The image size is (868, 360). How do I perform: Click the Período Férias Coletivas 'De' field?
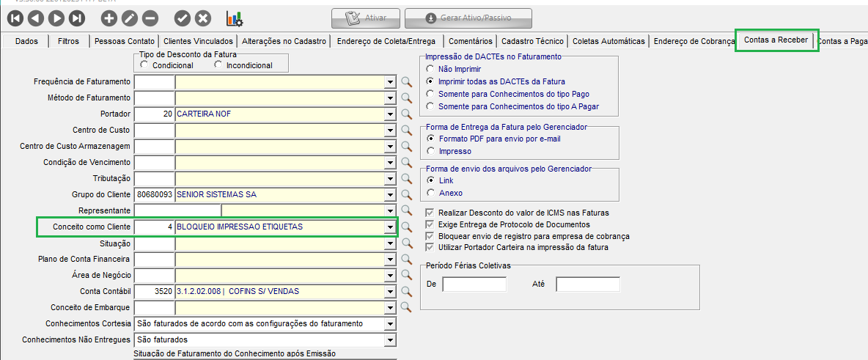pos(474,284)
